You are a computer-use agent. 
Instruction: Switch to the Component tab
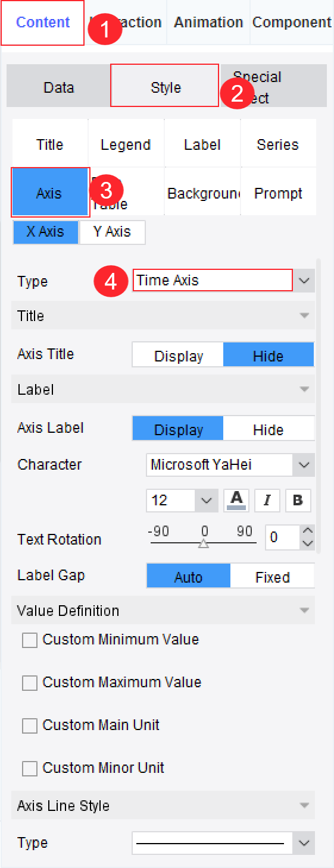click(292, 23)
